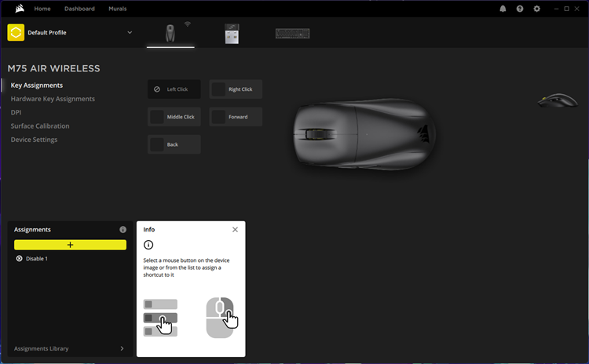Open Surface Calibration section
Viewport: 589px width, 364px height.
coord(40,126)
